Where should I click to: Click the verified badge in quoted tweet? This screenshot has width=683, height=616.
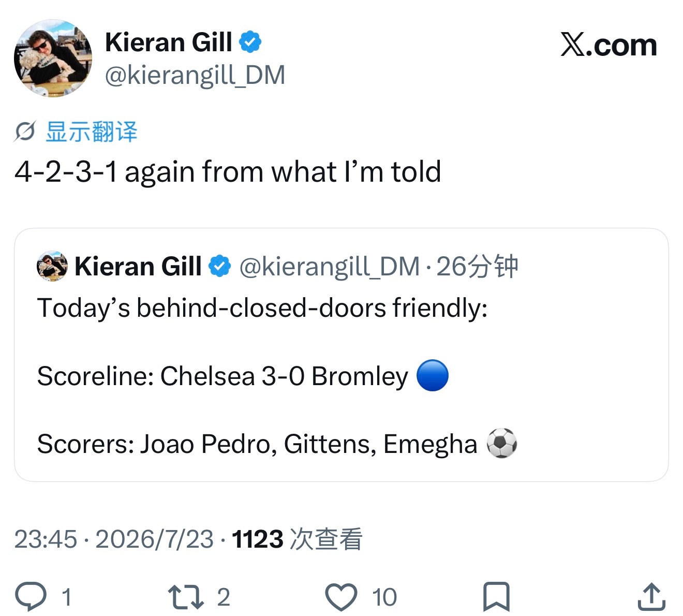click(x=219, y=267)
